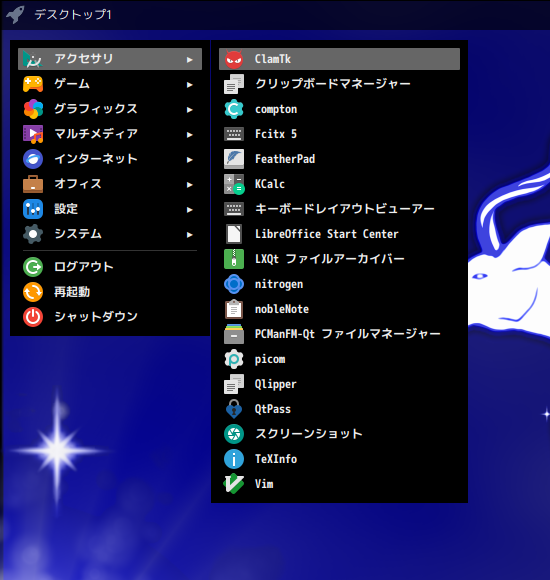Click the スクリーンショット camera shutter icon

(x=234, y=434)
